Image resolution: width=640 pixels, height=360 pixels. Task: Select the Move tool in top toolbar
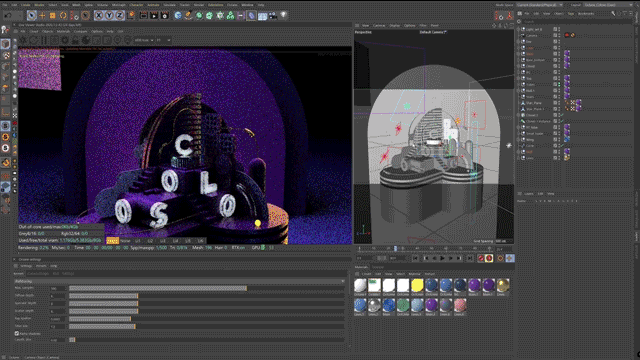point(42,16)
